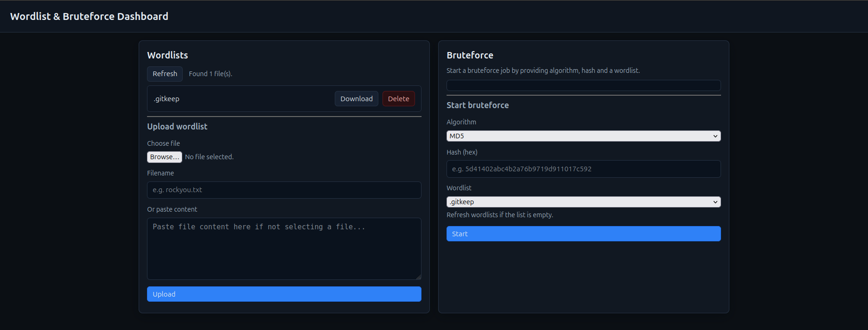This screenshot has width=868, height=330.
Task: Select the .gitkeep filename in the list
Action: 166,99
